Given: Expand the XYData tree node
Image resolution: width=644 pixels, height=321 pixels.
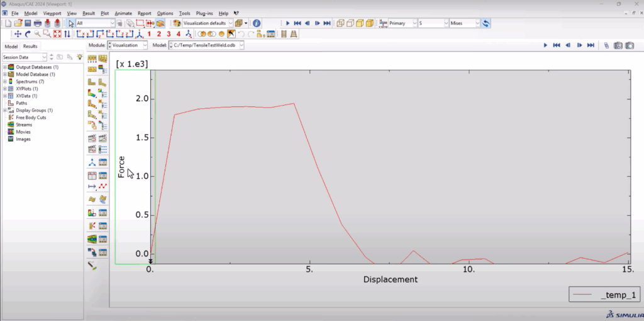Looking at the screenshot, I should coord(4,96).
